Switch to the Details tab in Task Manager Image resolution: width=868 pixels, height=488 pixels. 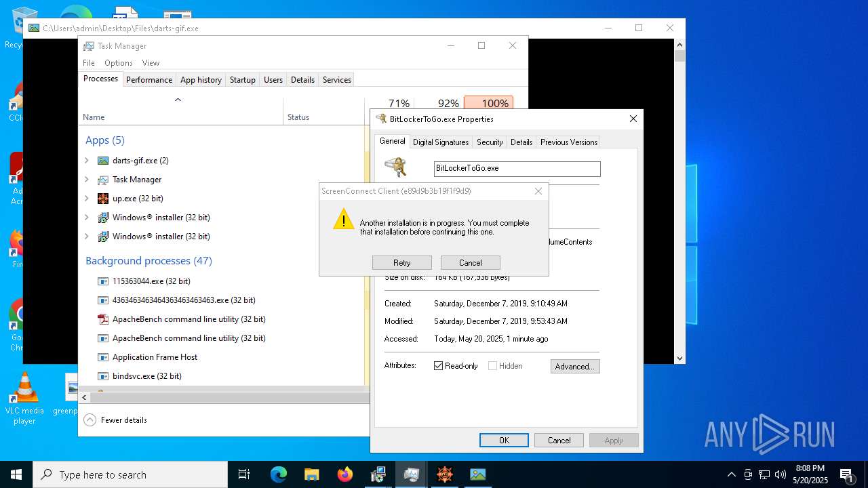click(x=302, y=80)
